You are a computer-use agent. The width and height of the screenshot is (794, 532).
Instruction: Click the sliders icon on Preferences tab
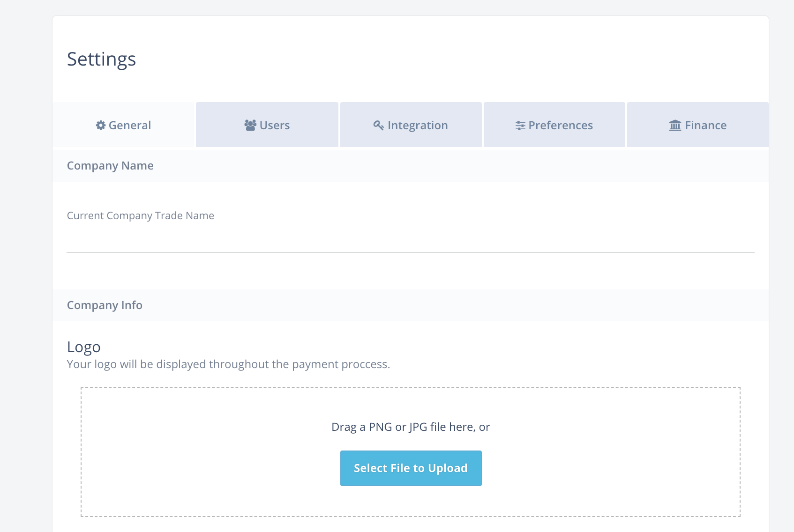[x=520, y=126]
